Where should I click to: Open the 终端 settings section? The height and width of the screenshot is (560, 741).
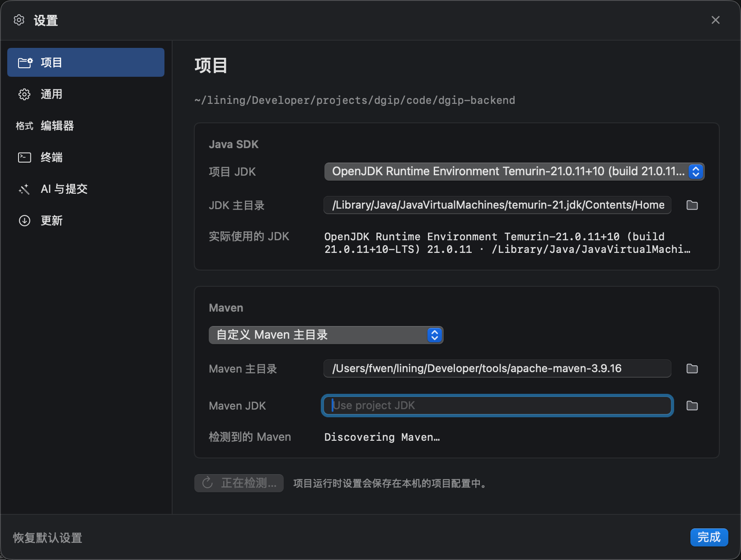pos(86,157)
